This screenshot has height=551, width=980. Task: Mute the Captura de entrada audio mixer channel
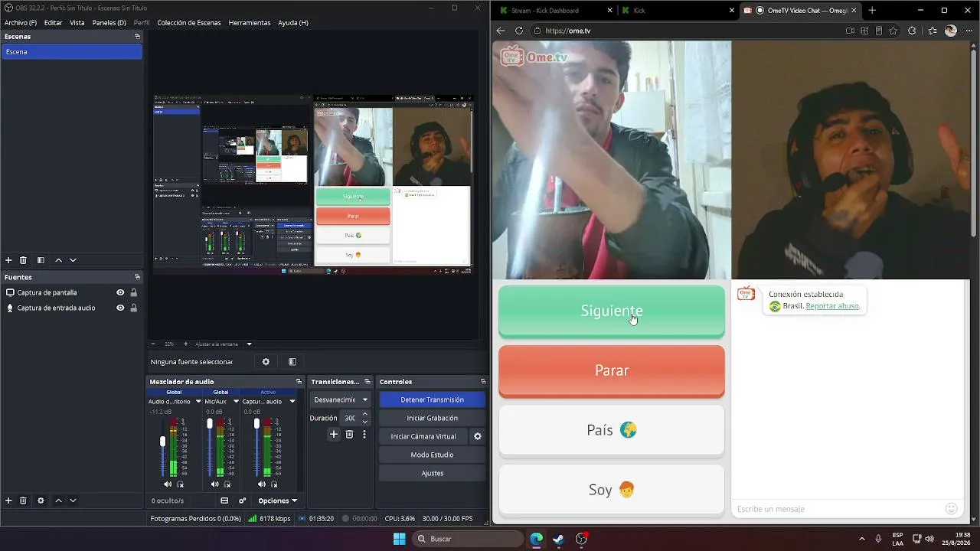(261, 484)
